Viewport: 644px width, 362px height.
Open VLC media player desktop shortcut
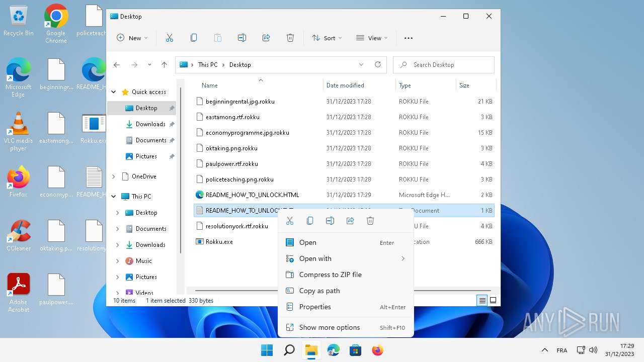(18, 132)
